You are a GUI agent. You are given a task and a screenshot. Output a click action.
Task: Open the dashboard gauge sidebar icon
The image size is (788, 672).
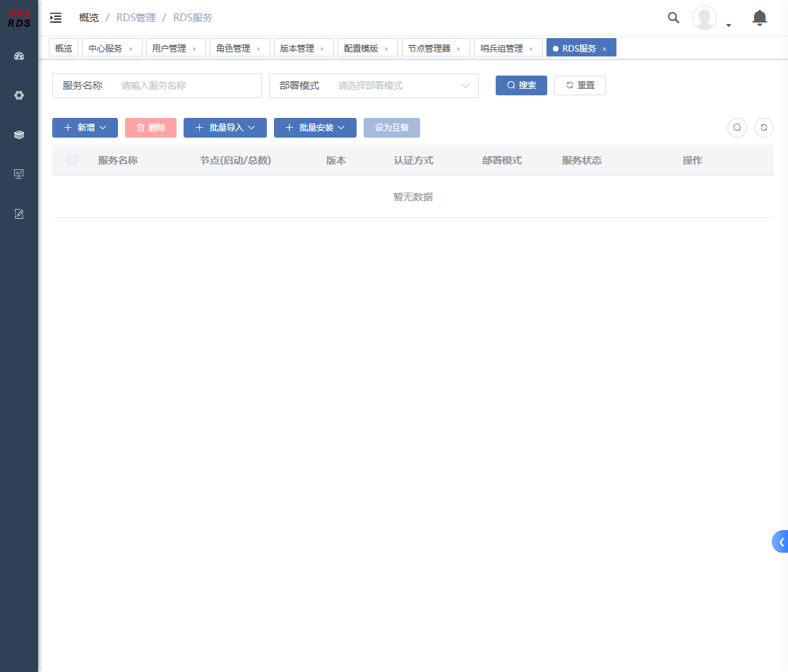pos(19,56)
